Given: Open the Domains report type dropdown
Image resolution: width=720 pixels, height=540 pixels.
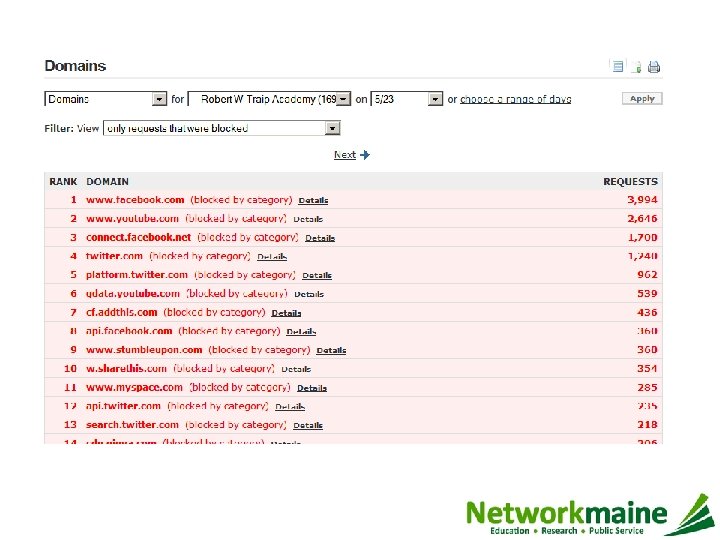Looking at the screenshot, I should pos(106,99).
